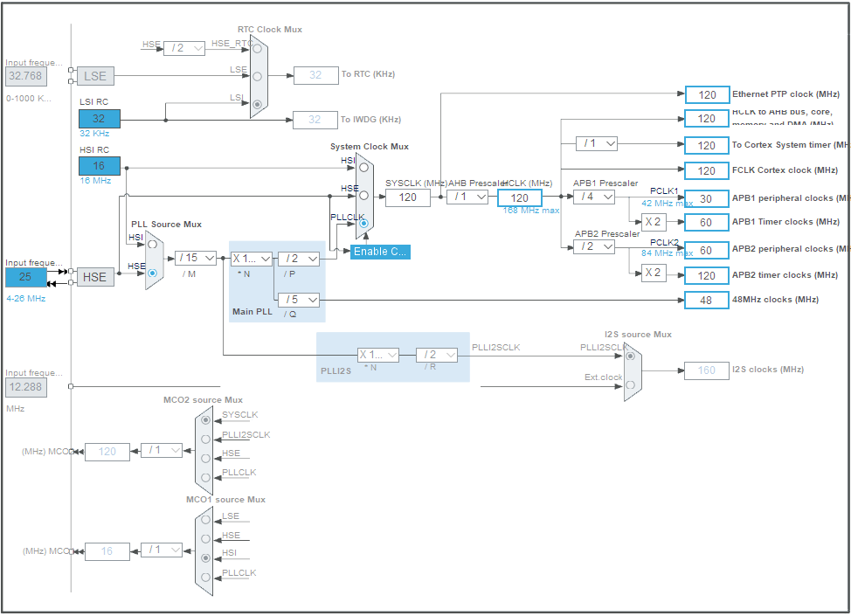Viewport: 851px width, 616px height.
Task: Open the Main PLL *N multiplier dropdown
Action: pyautogui.click(x=252, y=259)
